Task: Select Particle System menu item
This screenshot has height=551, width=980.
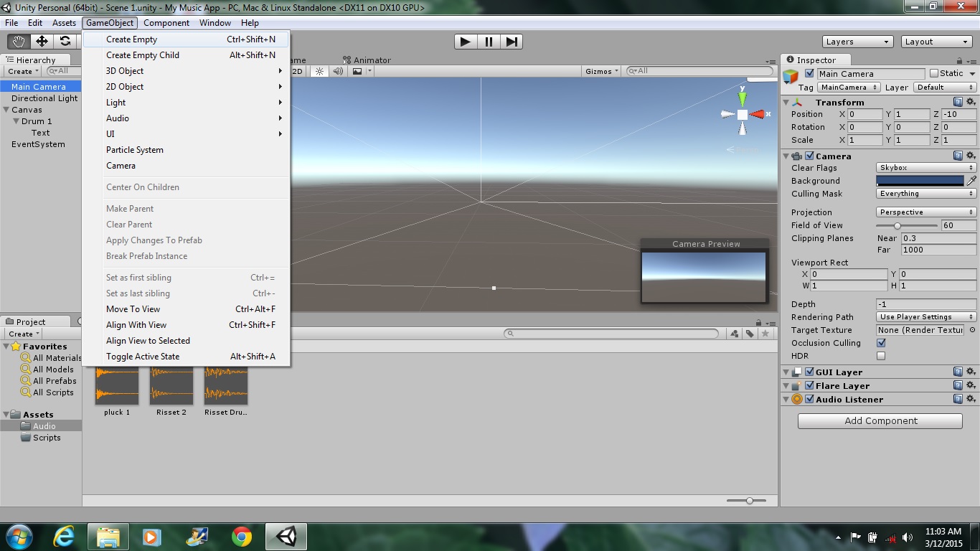Action: [x=186, y=150]
